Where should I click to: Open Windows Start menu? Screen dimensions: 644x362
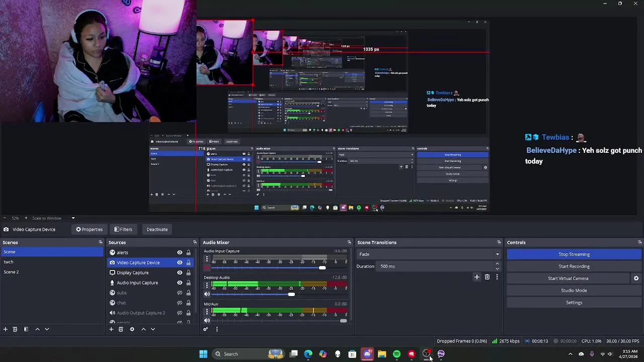pyautogui.click(x=203, y=354)
